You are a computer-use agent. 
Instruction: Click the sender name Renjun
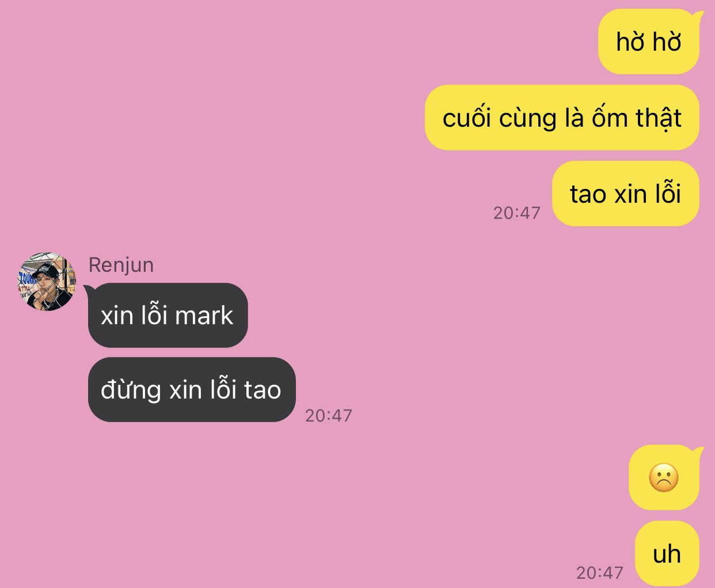pos(121,265)
